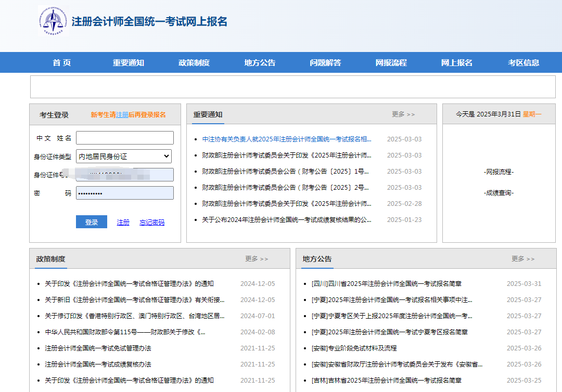Select the 网上报名 navigation item
The height and width of the screenshot is (392, 562).
[458, 62]
